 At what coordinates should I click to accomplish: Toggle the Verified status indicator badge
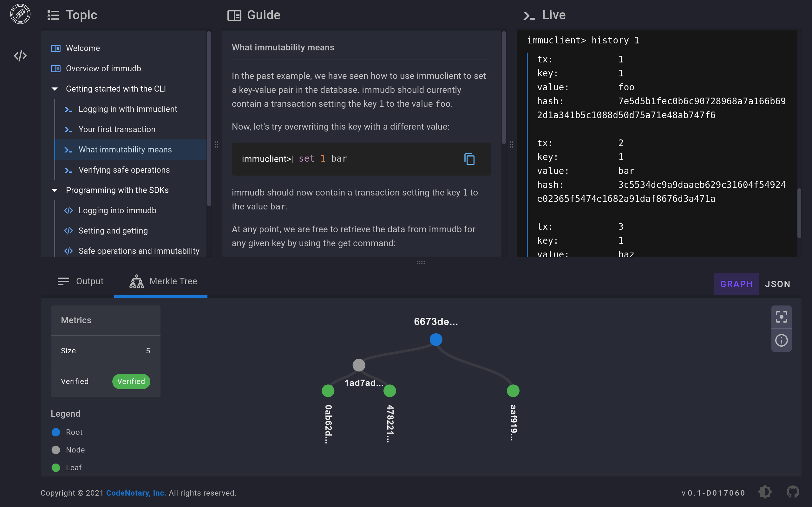pos(131,382)
